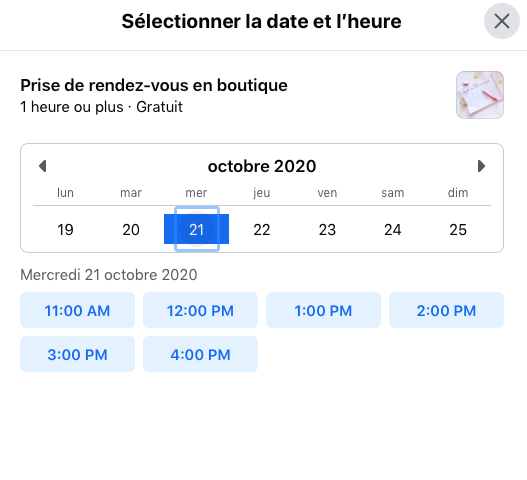Go to previous week with left arrow
527x480 pixels.
click(43, 166)
